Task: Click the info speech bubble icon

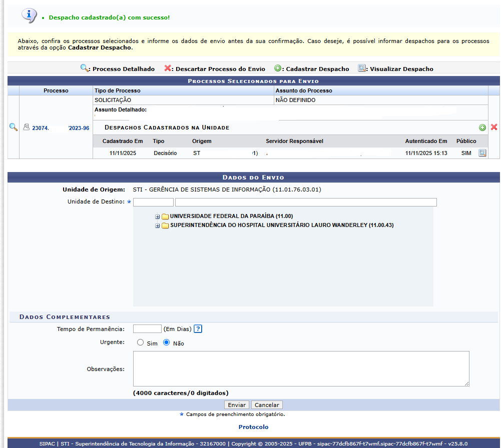Action: (x=29, y=15)
